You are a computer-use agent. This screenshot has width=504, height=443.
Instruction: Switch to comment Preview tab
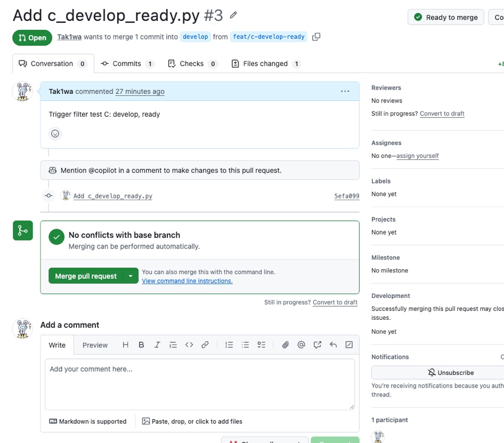point(95,345)
